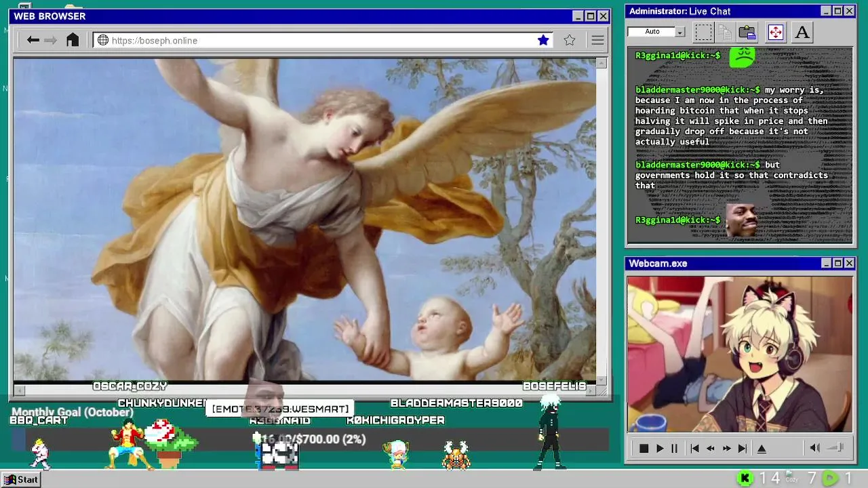This screenshot has width=868, height=488.
Task: Click the forward navigation arrow
Action: click(51, 40)
